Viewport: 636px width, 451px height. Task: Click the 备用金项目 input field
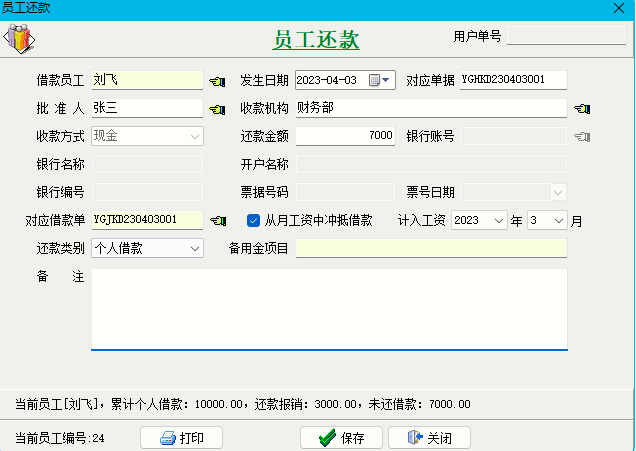tap(431, 248)
